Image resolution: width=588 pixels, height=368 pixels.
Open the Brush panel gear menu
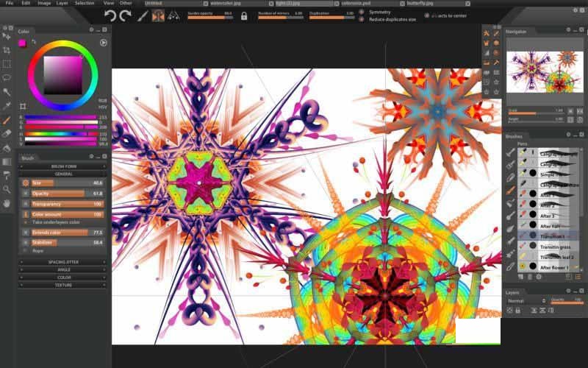[x=91, y=156]
